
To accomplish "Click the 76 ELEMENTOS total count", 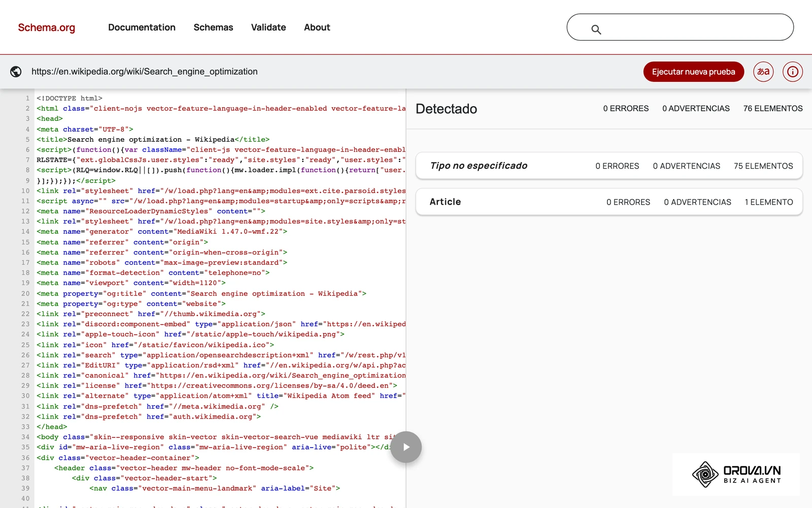I will (773, 109).
